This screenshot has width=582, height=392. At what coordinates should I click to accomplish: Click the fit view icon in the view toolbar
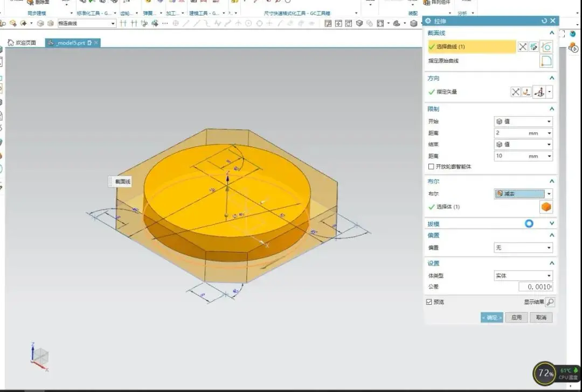(x=380, y=23)
